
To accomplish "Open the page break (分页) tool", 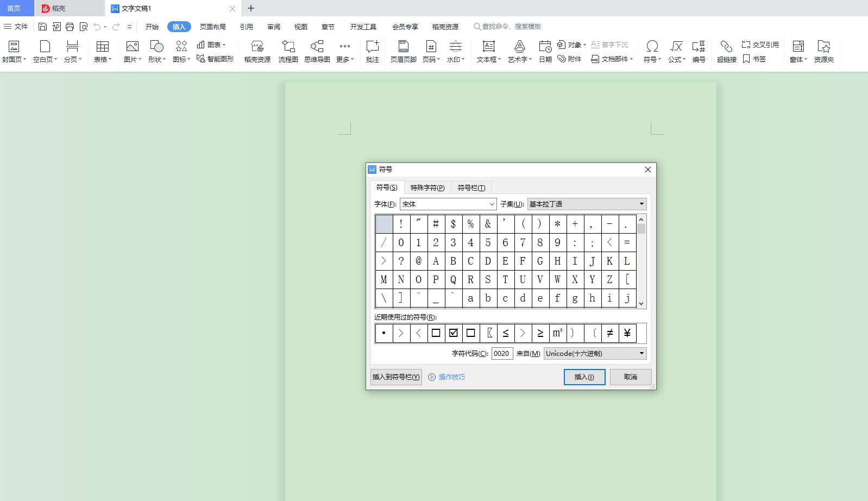I will (73, 52).
